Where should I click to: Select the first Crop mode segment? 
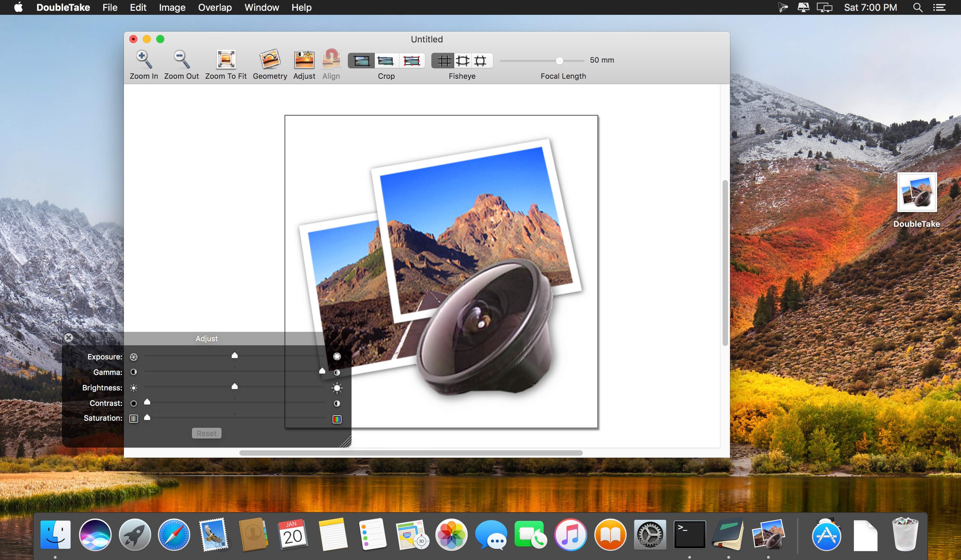point(361,61)
